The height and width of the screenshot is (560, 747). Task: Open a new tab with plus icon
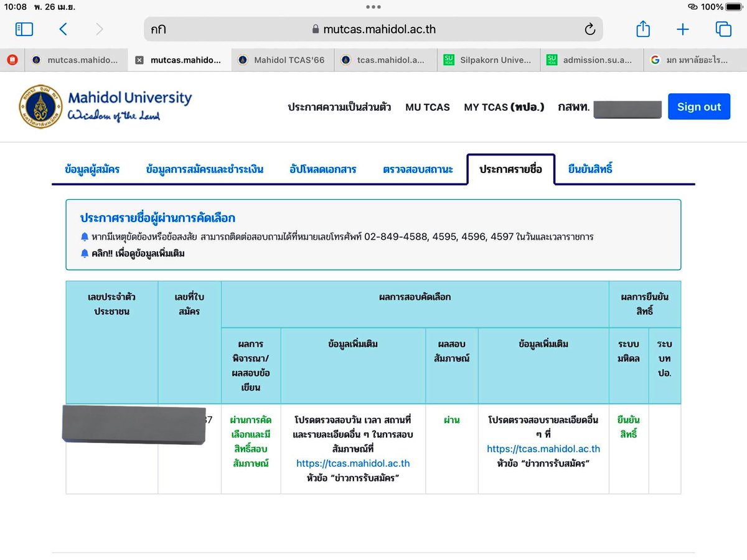[683, 29]
